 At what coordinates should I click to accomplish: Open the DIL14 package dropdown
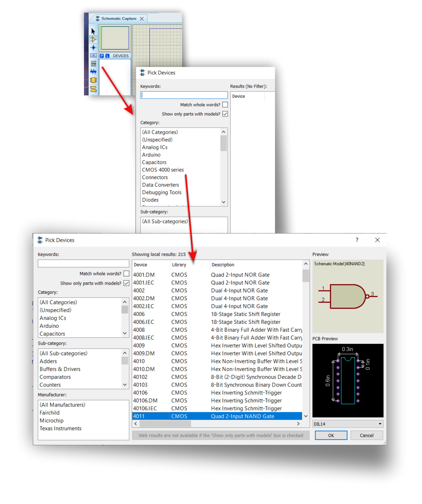click(348, 424)
